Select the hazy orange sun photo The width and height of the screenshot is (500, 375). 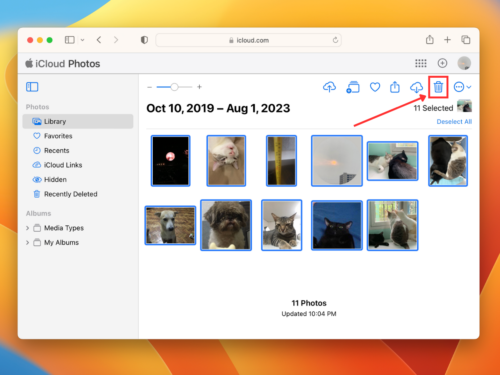[337, 161]
